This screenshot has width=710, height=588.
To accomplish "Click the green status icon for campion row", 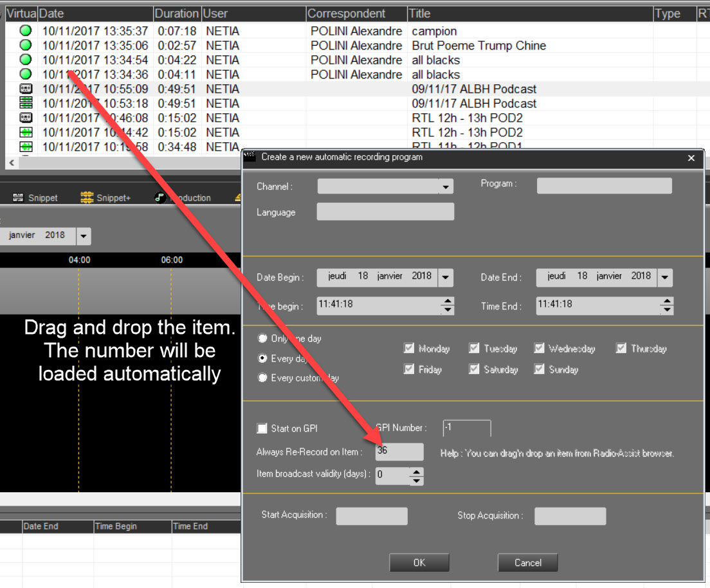I will click(x=26, y=31).
